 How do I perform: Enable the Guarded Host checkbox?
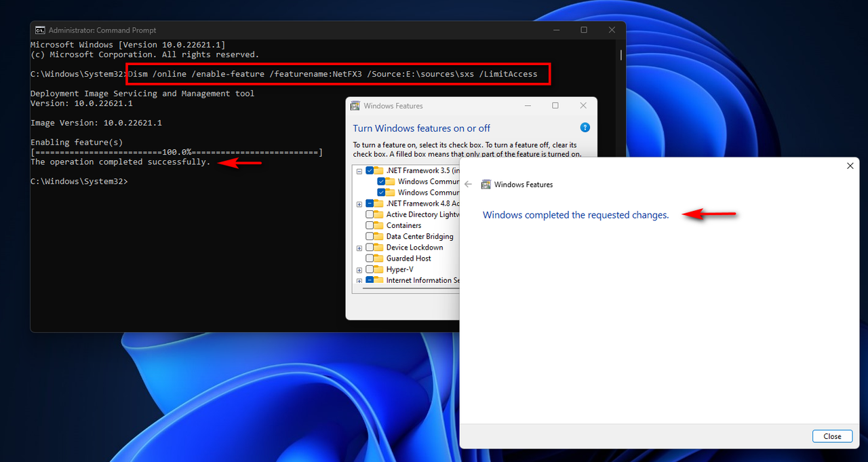coord(370,258)
